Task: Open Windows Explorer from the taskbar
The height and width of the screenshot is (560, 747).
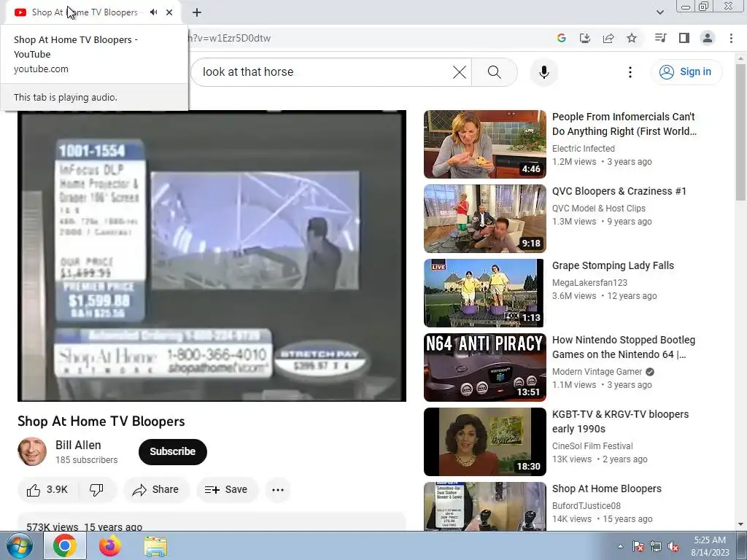Action: (x=155, y=546)
